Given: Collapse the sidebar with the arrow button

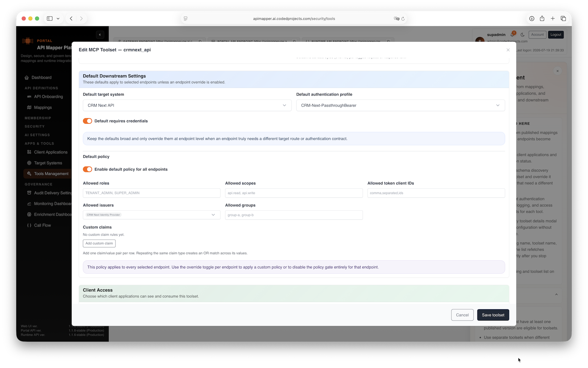Looking at the screenshot, I should pyautogui.click(x=100, y=35).
